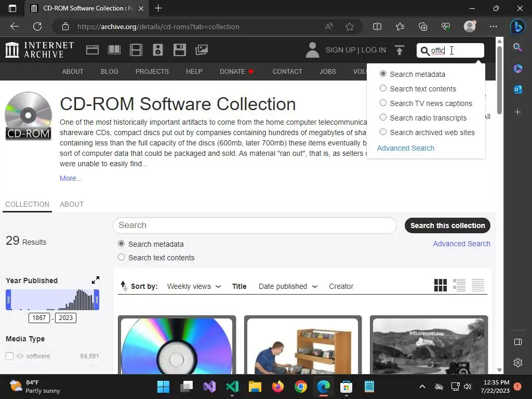
Task: Show hidden system tray icons
Action: coord(422,387)
